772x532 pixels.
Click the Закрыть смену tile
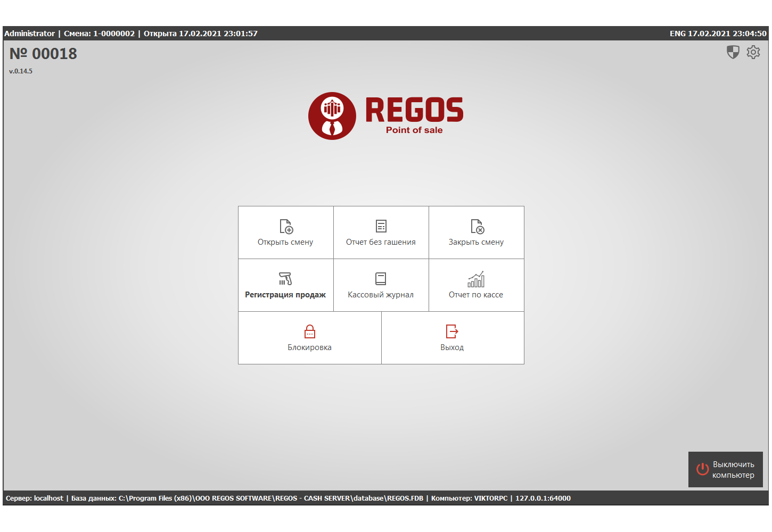477,232
